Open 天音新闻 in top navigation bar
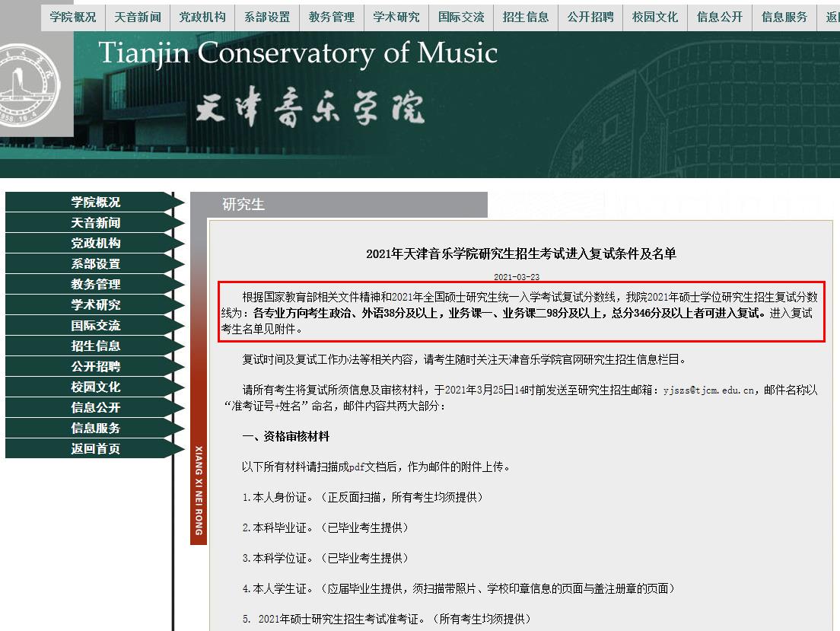Screen dimensions: 840x631 138,17
